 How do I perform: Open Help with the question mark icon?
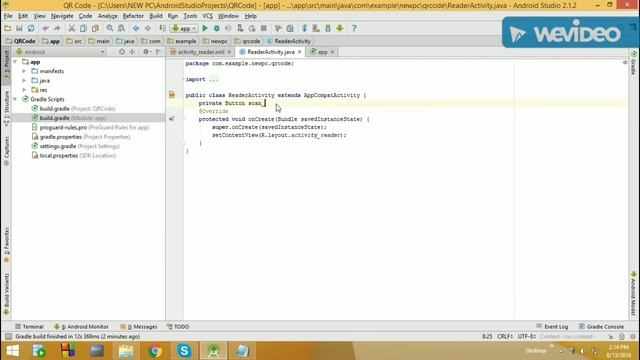[x=354, y=28]
